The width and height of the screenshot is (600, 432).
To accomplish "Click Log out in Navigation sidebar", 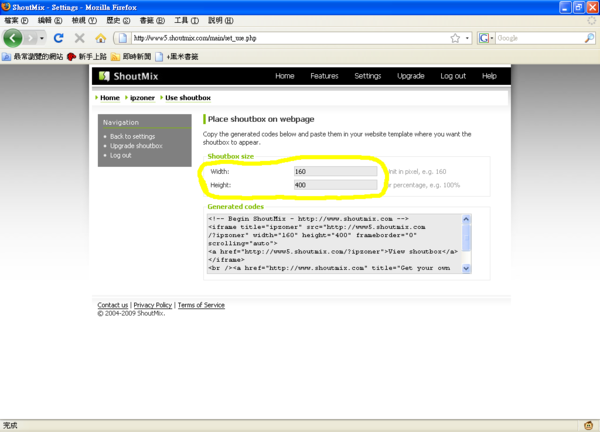I will 121,155.
